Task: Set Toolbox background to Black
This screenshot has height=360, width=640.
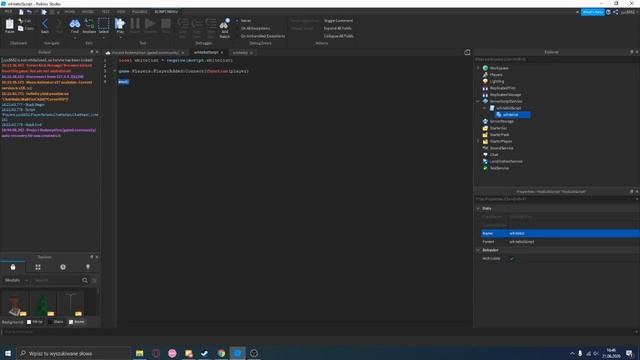Action: [56, 322]
